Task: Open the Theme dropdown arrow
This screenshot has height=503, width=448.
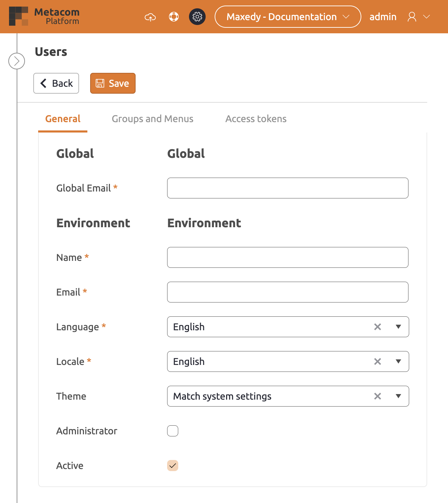Action: [x=398, y=396]
